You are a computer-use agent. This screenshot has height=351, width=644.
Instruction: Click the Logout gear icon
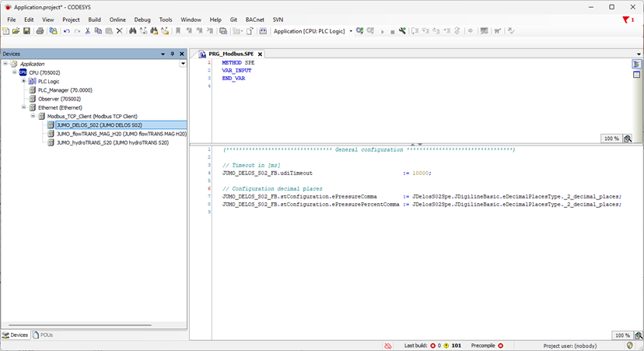click(x=370, y=31)
